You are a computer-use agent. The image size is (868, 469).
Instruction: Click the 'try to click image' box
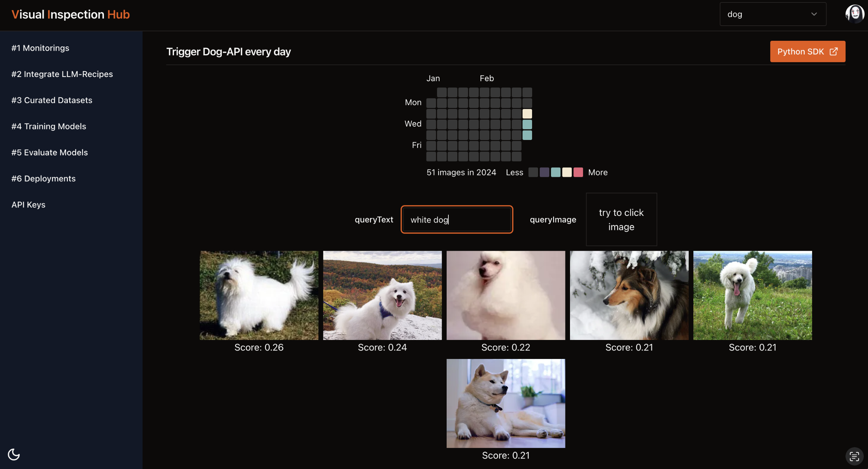point(621,219)
